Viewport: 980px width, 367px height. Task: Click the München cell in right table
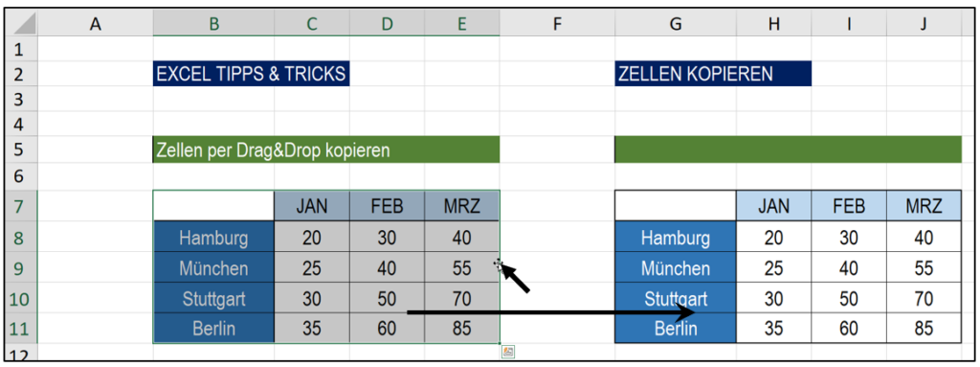click(x=675, y=268)
